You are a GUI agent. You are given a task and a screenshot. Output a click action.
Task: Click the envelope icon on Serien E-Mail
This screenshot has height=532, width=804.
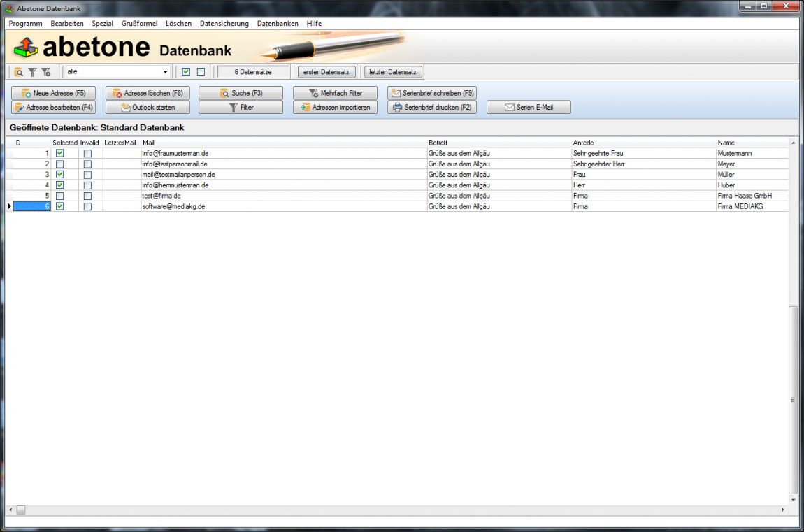(510, 107)
